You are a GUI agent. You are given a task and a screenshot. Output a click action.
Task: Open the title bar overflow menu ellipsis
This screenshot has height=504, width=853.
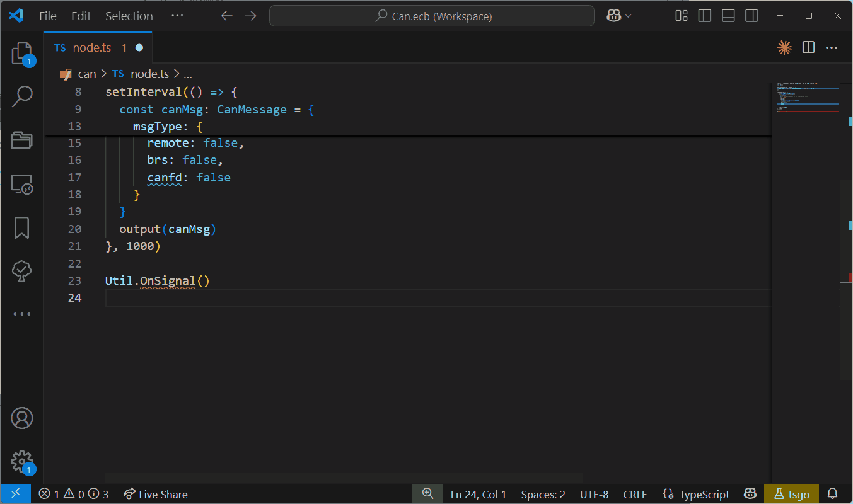click(x=177, y=16)
